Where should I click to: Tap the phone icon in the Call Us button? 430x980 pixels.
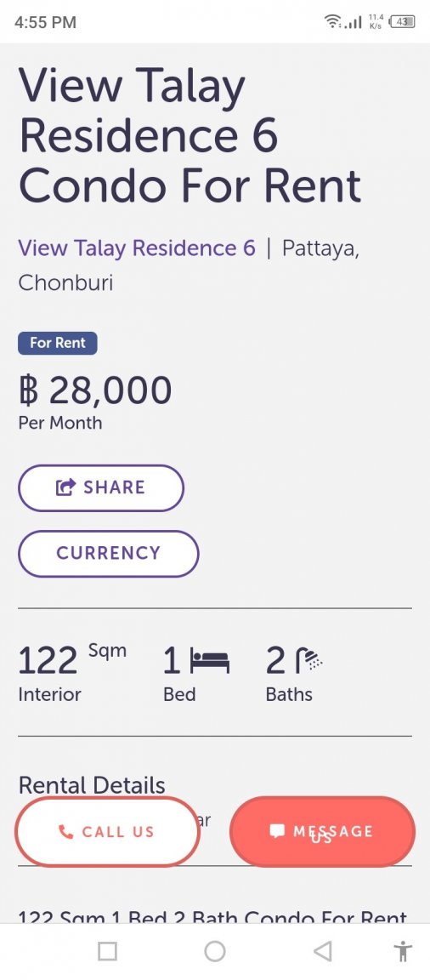[66, 831]
